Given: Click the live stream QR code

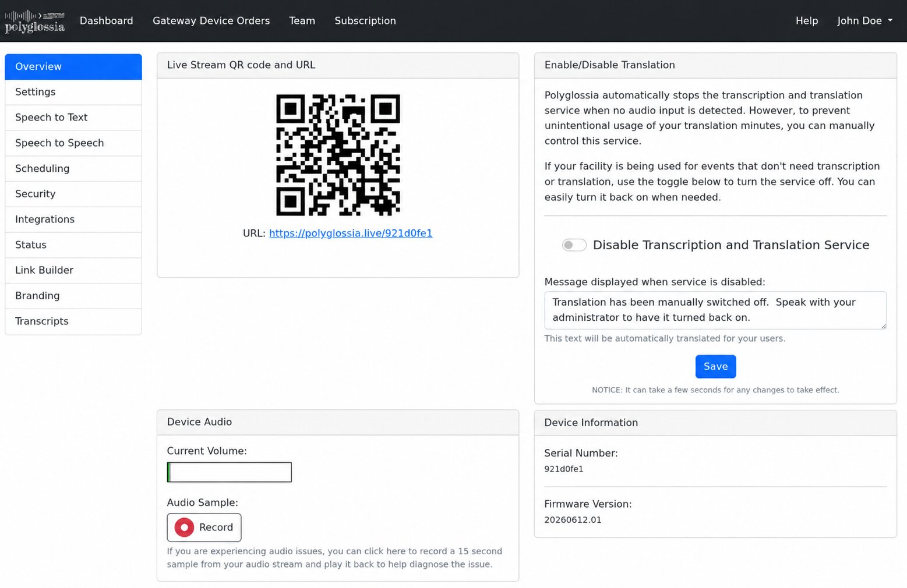Looking at the screenshot, I should click(x=338, y=155).
